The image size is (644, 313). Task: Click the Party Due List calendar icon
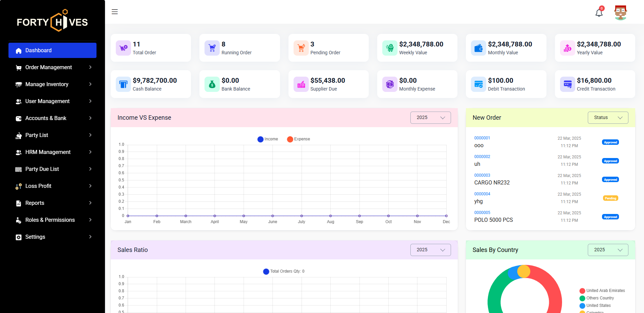point(19,169)
